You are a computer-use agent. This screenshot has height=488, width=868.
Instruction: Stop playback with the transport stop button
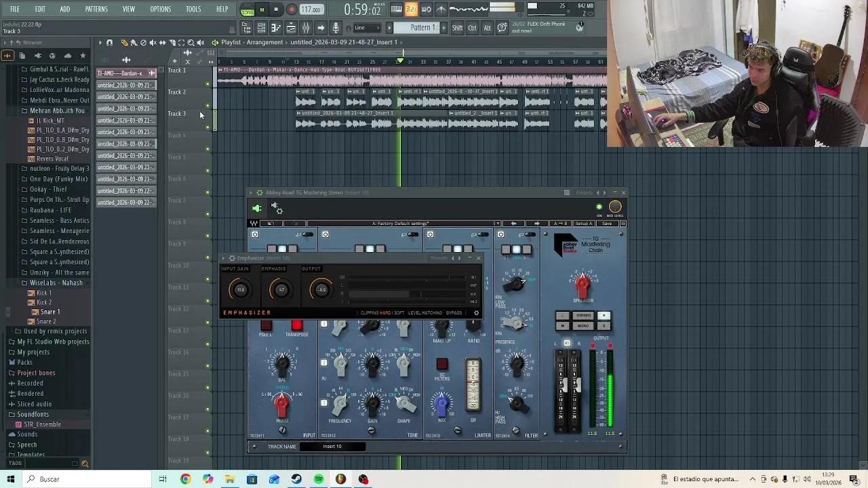coord(276,9)
